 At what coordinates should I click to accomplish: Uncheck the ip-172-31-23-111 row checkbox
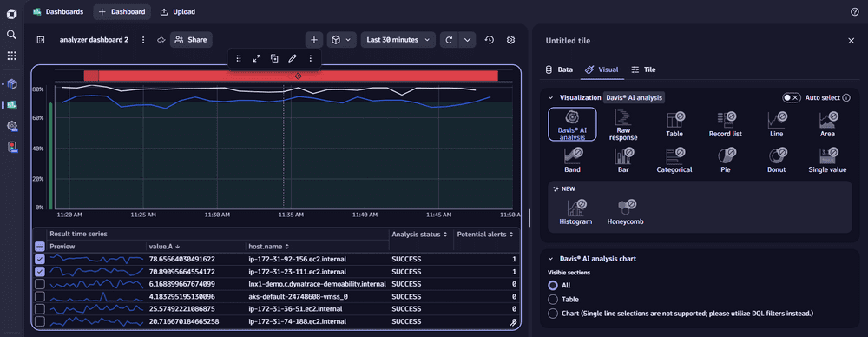point(40,272)
